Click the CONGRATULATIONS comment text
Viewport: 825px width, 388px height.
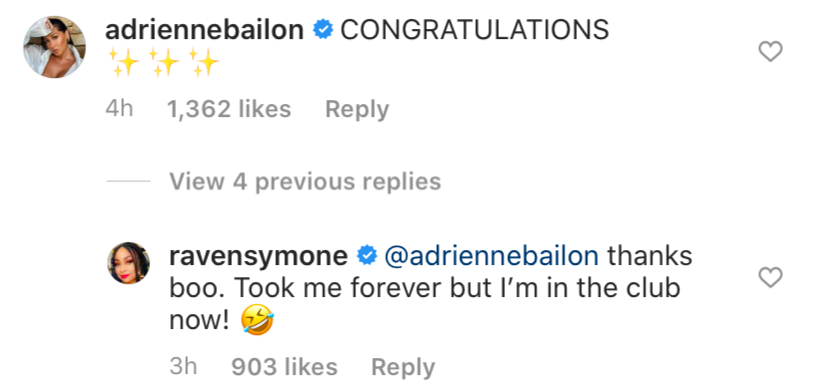click(x=475, y=30)
